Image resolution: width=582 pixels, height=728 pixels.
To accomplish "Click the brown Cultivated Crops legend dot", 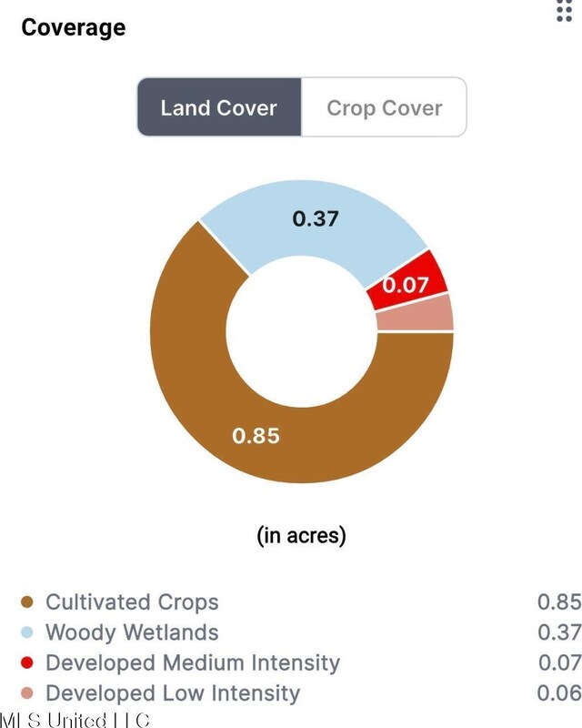I will click(27, 602).
